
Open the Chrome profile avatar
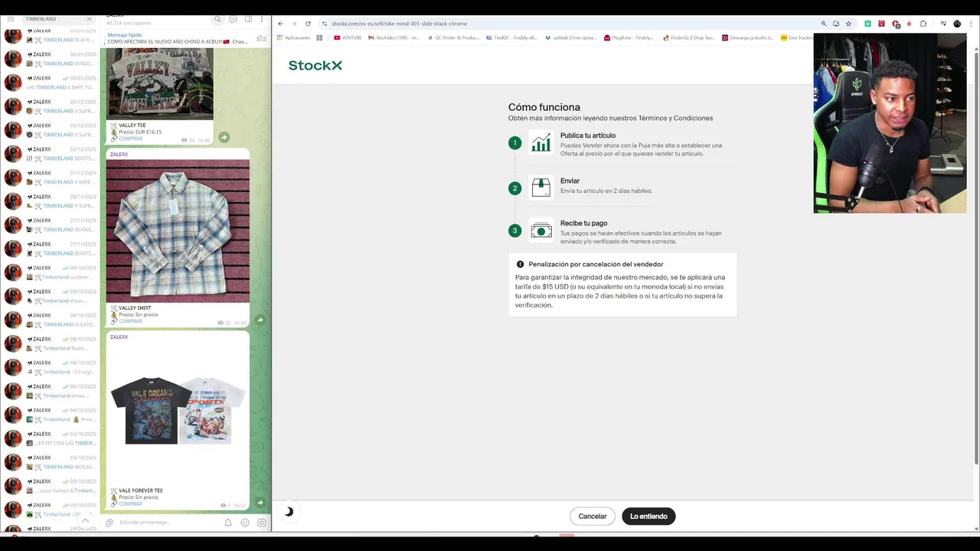957,24
